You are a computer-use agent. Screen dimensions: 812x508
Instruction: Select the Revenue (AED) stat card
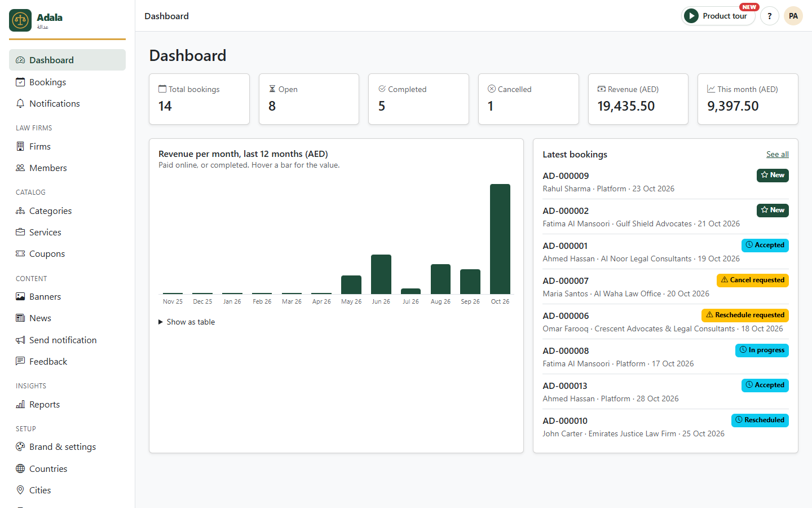pyautogui.click(x=638, y=99)
